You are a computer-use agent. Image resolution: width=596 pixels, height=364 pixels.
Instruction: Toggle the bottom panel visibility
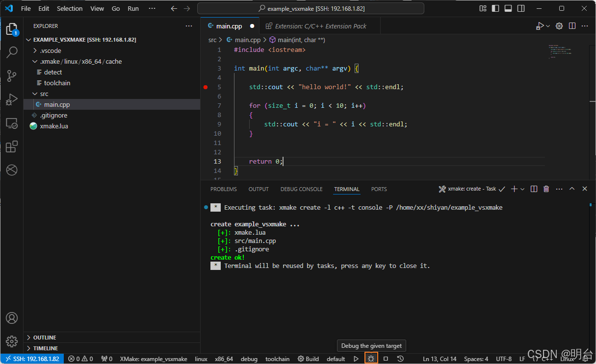[508, 8]
